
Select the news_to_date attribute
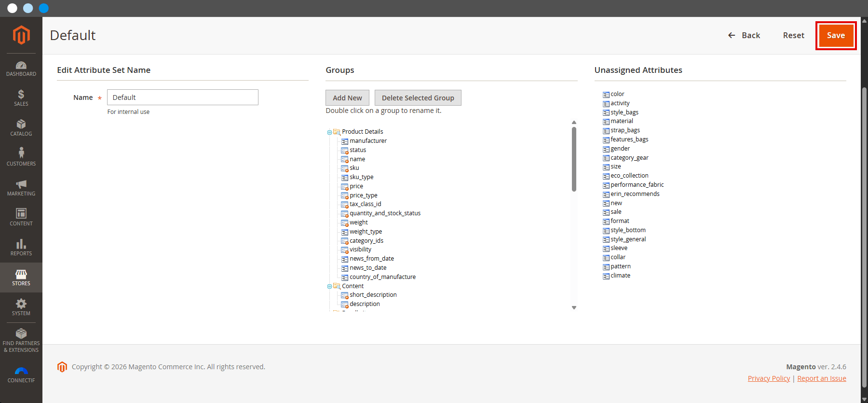click(368, 268)
